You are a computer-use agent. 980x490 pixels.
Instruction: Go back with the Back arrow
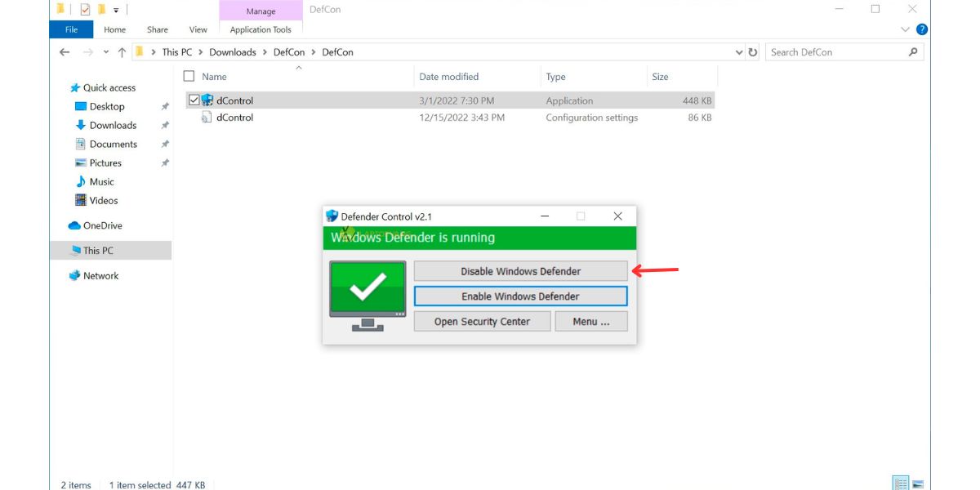(x=65, y=51)
